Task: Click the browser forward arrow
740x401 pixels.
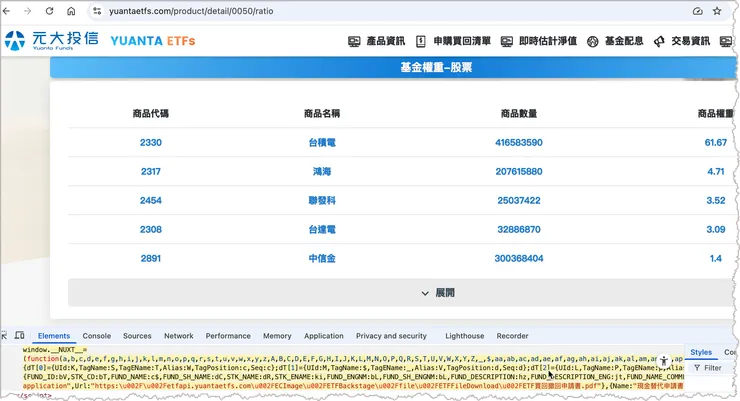Action: coord(27,11)
